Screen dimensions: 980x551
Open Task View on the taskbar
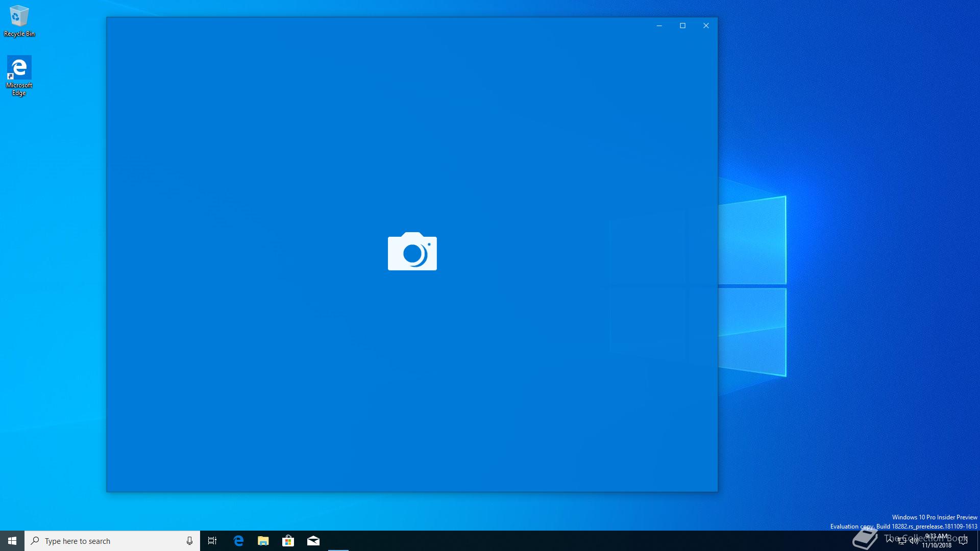click(x=212, y=541)
